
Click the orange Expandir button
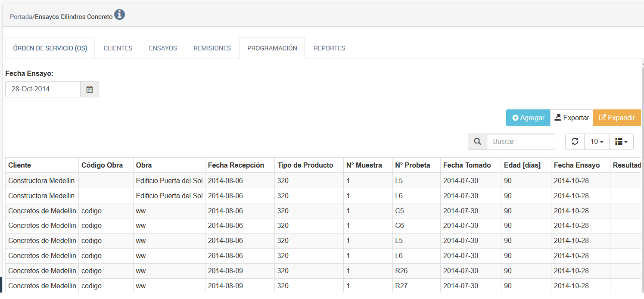(x=616, y=118)
